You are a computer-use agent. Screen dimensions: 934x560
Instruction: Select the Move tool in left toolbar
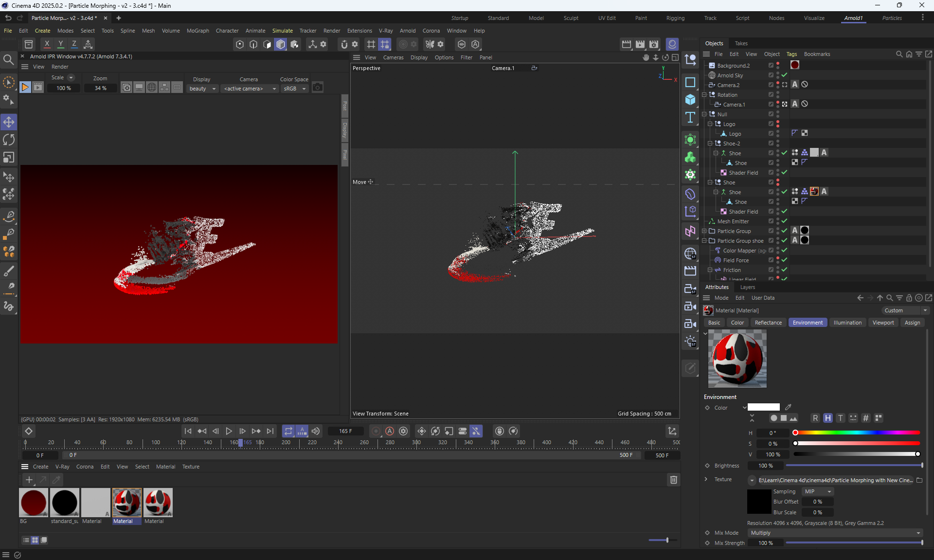click(x=9, y=122)
